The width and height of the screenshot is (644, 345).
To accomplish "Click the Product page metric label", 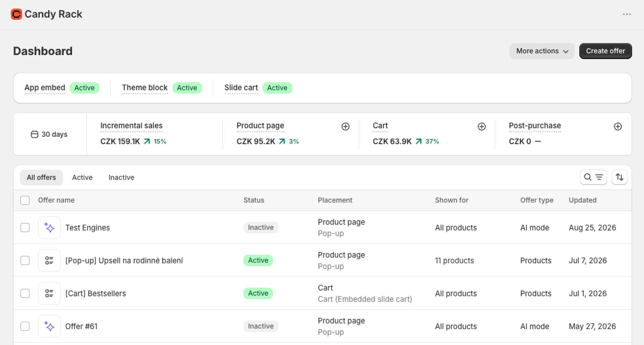I will click(260, 126).
